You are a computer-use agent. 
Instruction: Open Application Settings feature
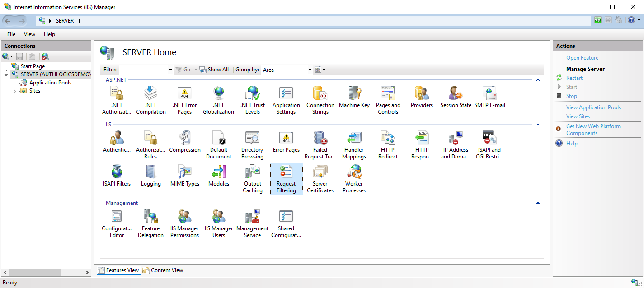(x=286, y=100)
